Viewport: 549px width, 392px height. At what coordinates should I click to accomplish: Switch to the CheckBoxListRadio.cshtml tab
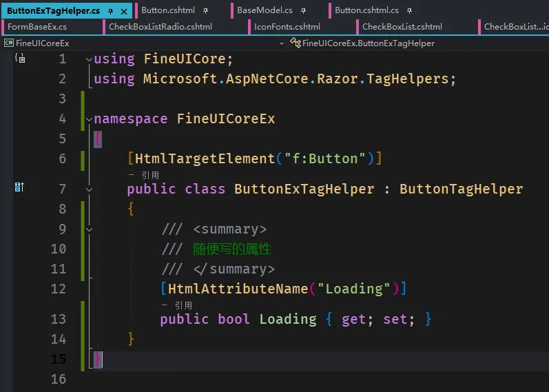click(x=160, y=27)
